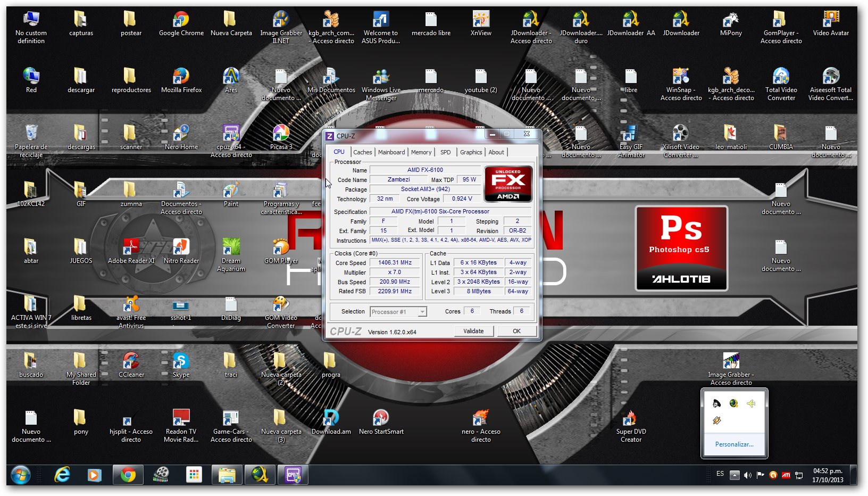Show hidden tray icons arrow
The height and width of the screenshot is (496, 868).
click(735, 475)
